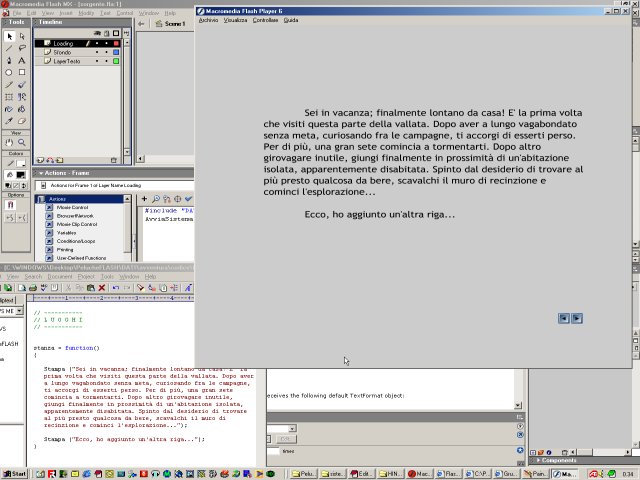
Task: Select the Subselection tool
Action: (22, 36)
